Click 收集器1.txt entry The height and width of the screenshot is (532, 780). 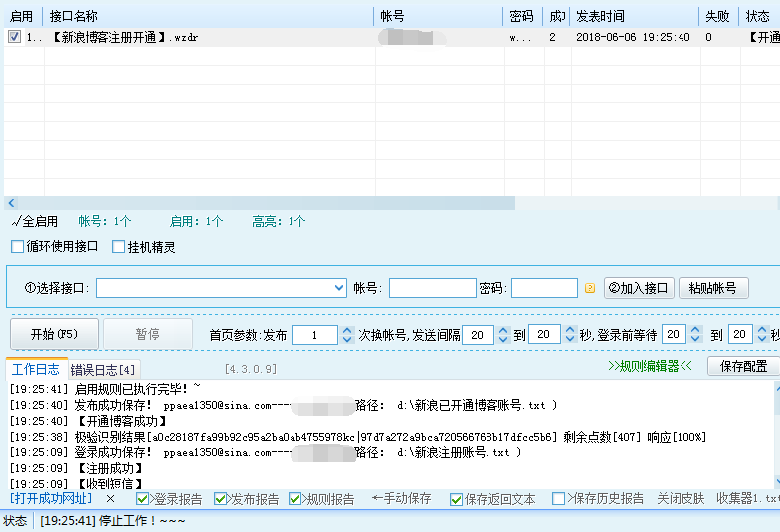click(747, 499)
